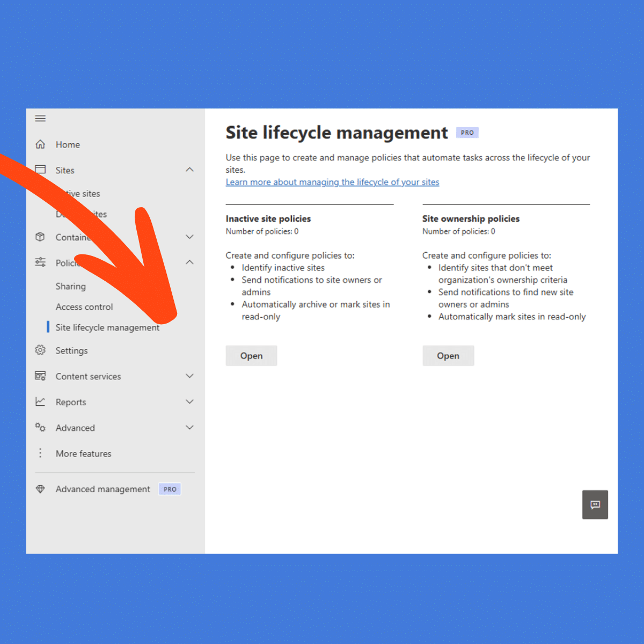
Task: Follow Learn more about managing lifecycle link
Action: click(x=332, y=182)
